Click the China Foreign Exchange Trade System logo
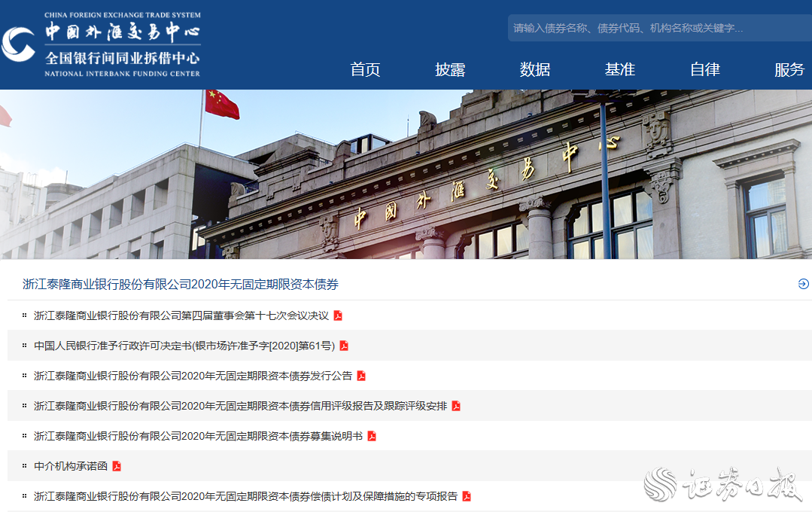This screenshot has height=512, width=812. (102, 44)
